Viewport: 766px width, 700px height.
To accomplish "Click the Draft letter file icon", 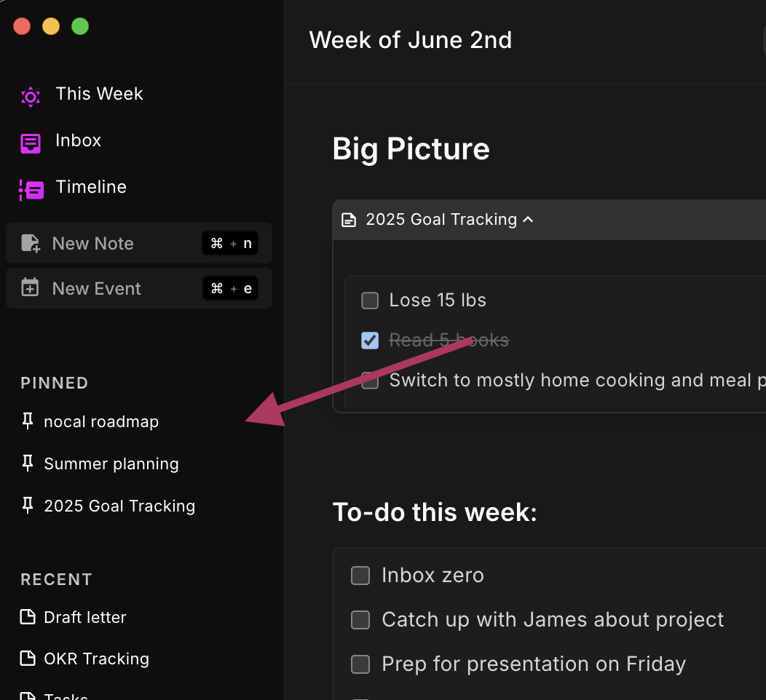I will coord(28,617).
